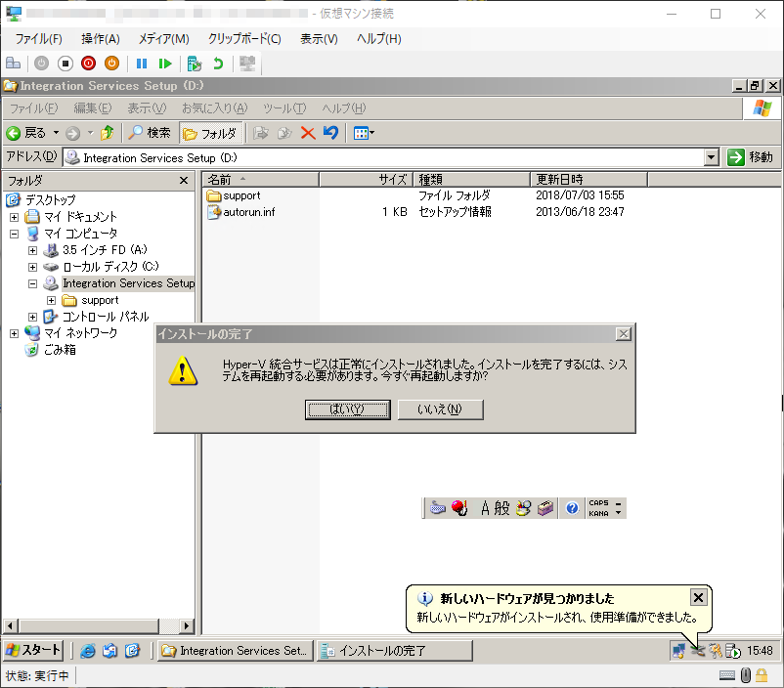This screenshot has width=784, height=688.
Task: Sort by 更新日時 column header
Action: point(589,179)
